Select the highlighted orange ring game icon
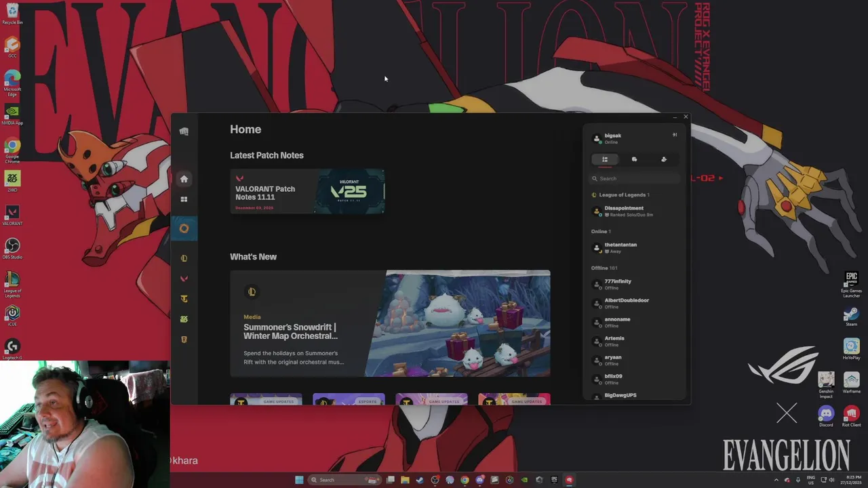 coord(184,228)
